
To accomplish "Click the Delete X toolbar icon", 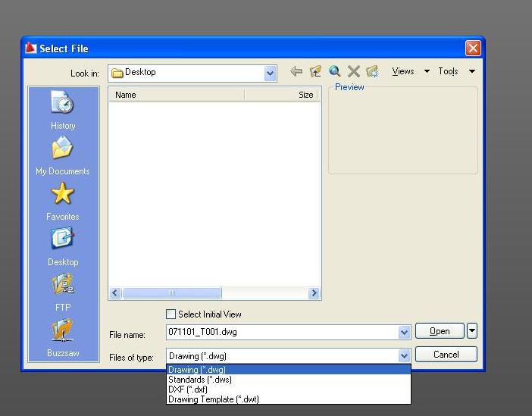I will point(354,71).
